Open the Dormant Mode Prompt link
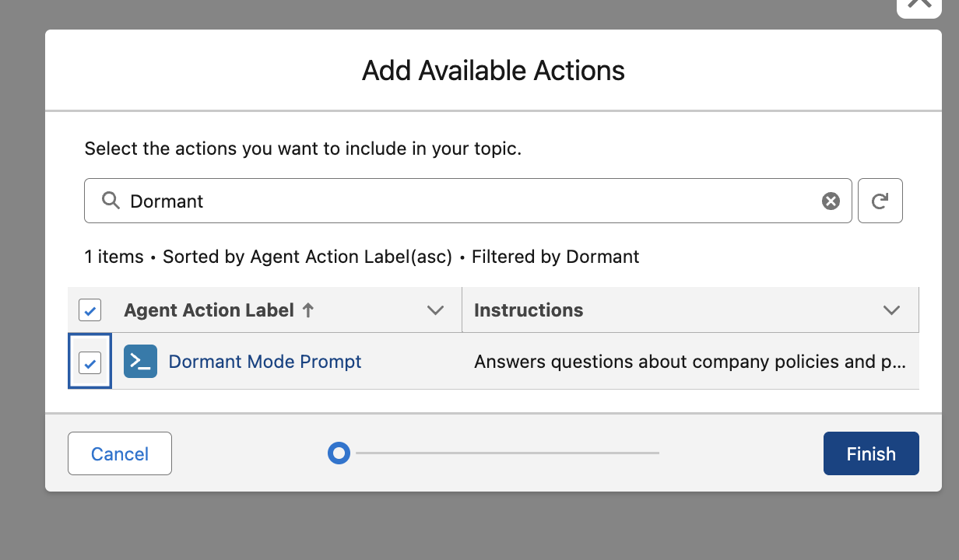 click(265, 362)
